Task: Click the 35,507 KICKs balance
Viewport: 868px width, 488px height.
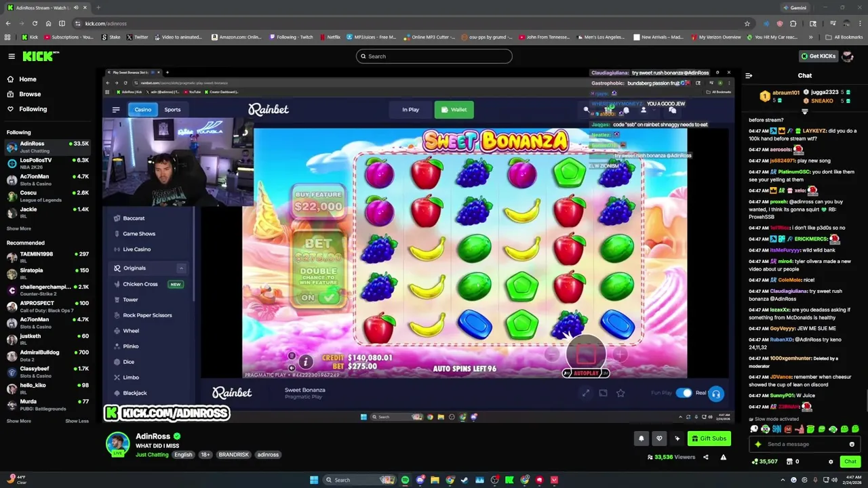Action: [765, 462]
